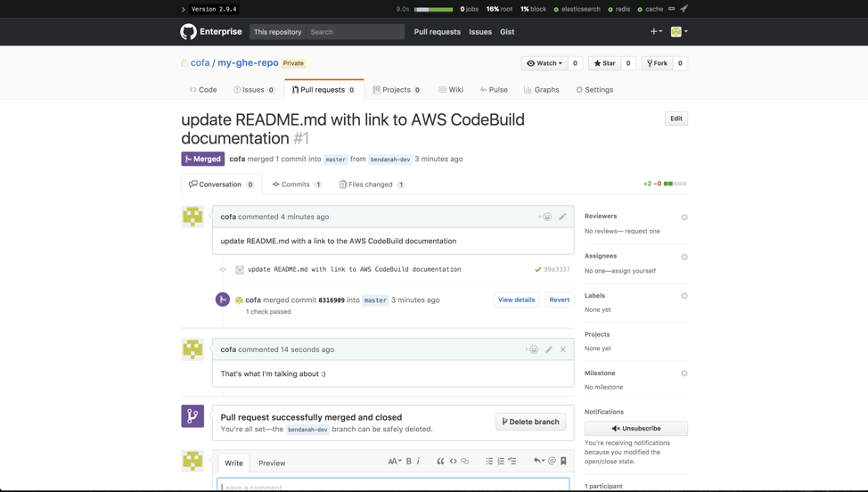Viewport: 868px width, 492px height.
Task: Click the green check status on commit 99a3337
Action: click(537, 269)
